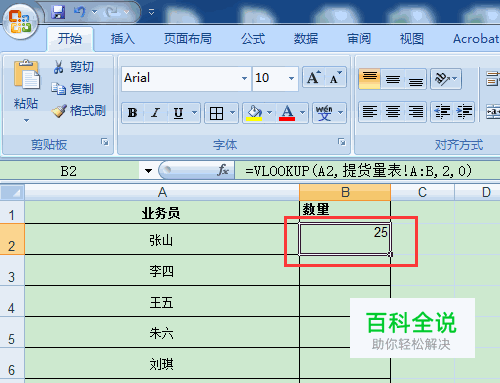Expand the borders options arrow

[233, 113]
